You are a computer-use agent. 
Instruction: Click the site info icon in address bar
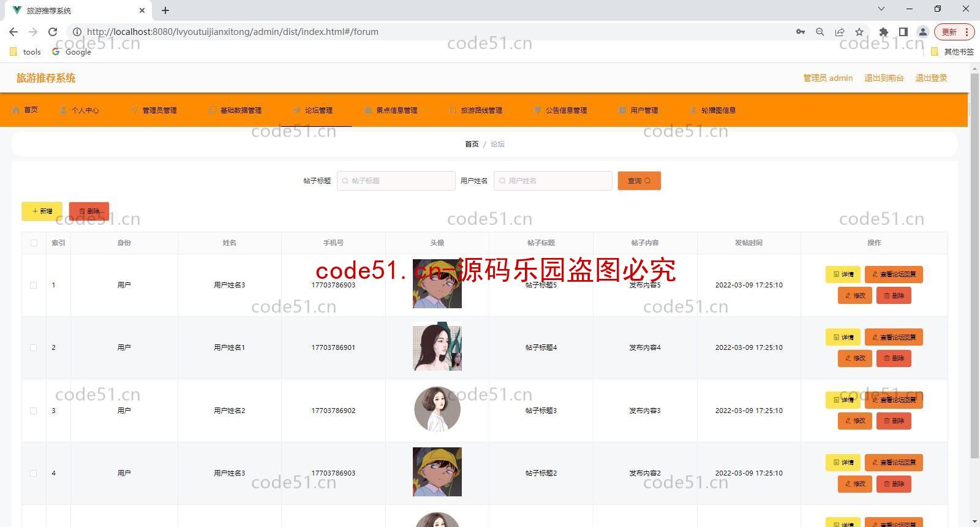[77, 32]
